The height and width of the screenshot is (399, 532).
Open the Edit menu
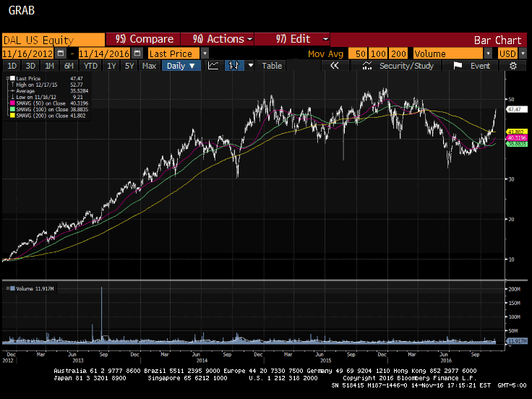[292, 39]
